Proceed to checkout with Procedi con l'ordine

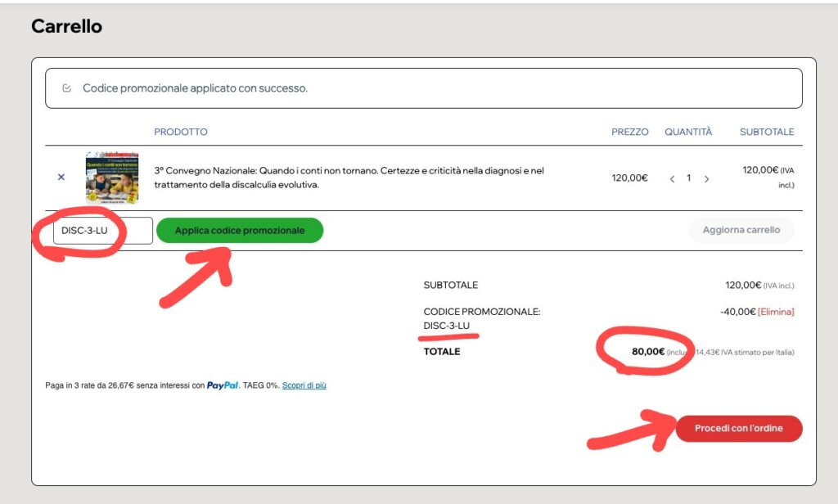pyautogui.click(x=738, y=429)
